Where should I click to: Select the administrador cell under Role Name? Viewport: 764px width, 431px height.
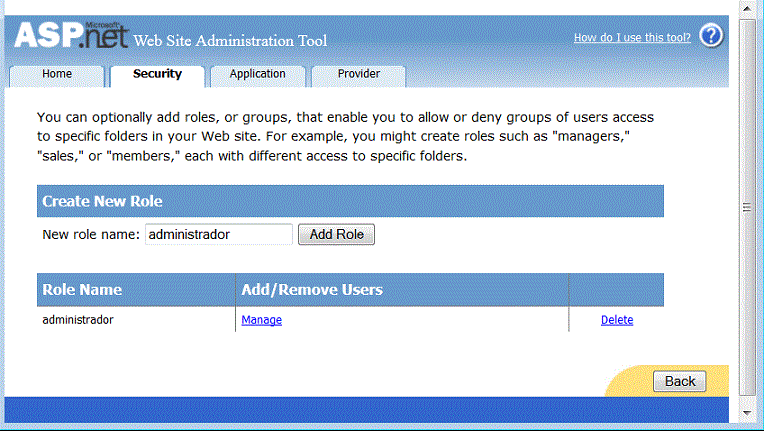click(78, 320)
